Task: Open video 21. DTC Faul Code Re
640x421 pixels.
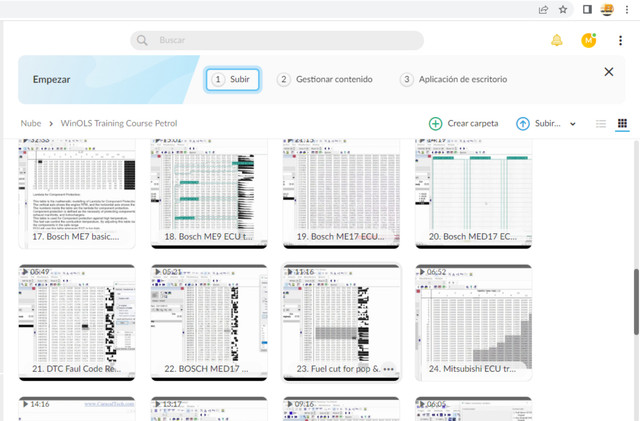Action: 77,323
